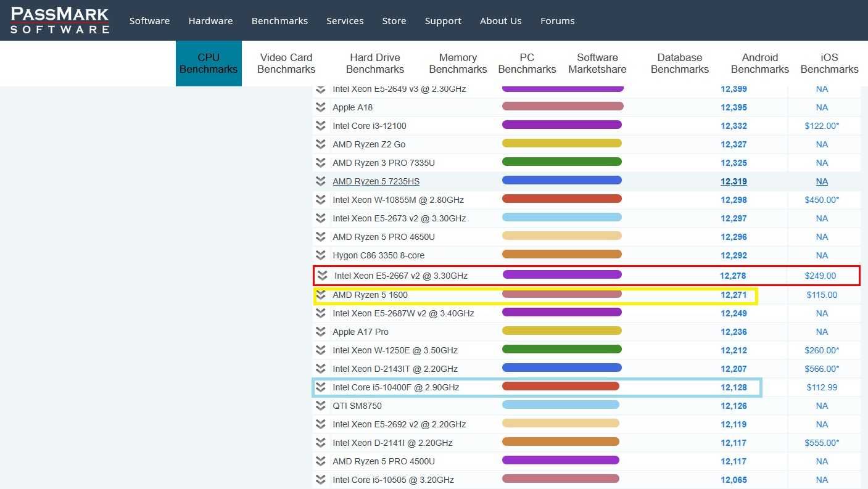The width and height of the screenshot is (868, 489).
Task: Click the score bar for QTI SM8750
Action: (561, 405)
